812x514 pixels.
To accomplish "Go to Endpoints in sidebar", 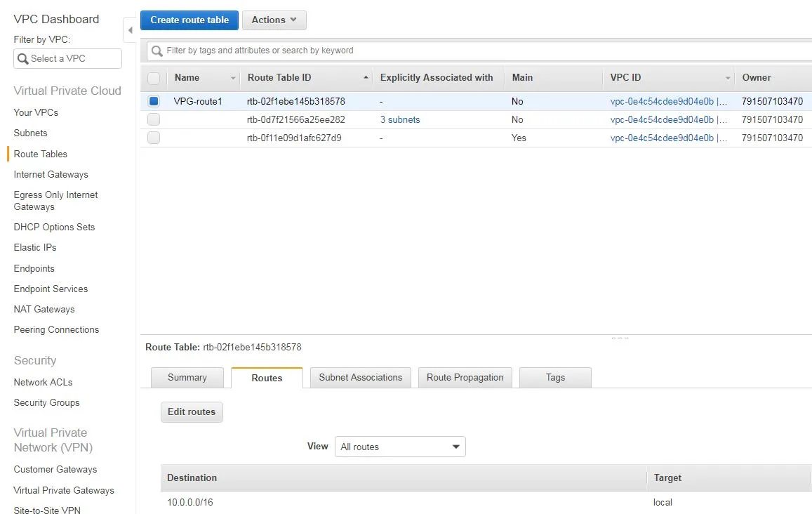I will (34, 268).
